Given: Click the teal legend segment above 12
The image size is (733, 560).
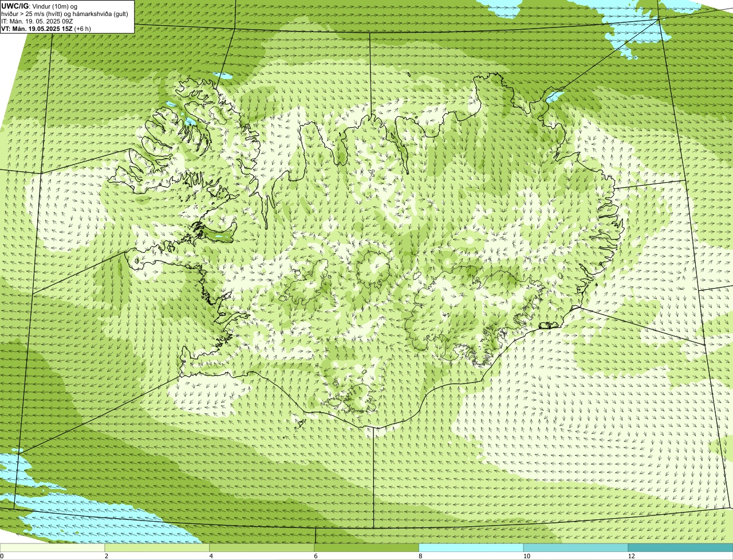Looking at the screenshot, I should (x=680, y=548).
